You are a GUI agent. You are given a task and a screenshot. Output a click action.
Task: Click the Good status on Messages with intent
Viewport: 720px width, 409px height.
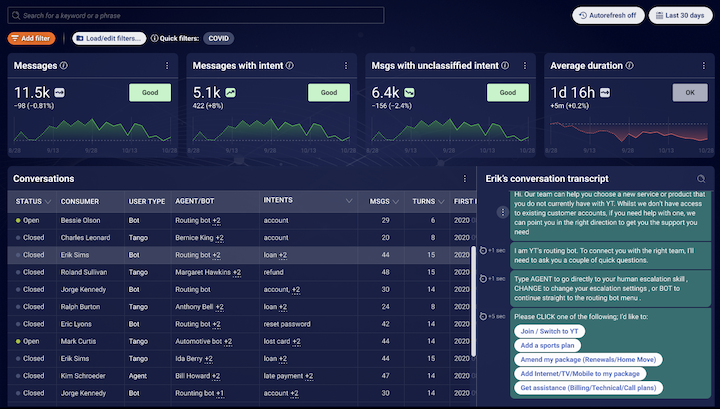[329, 92]
